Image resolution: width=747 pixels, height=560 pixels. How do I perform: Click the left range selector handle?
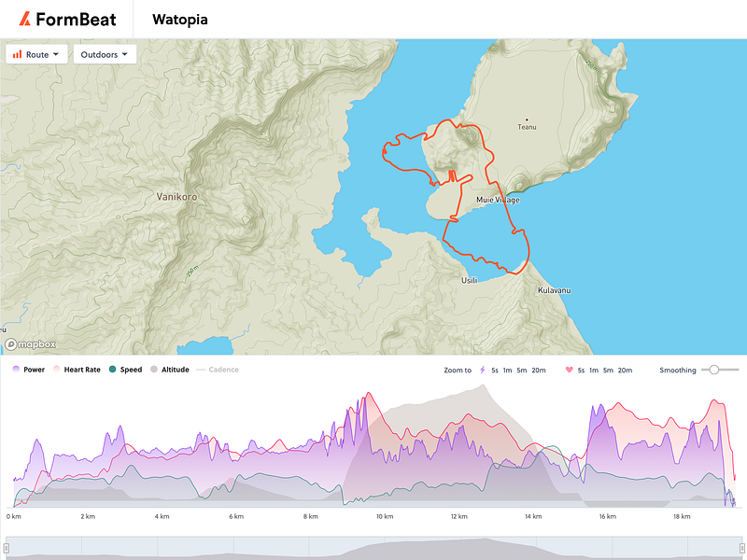coord(7,549)
